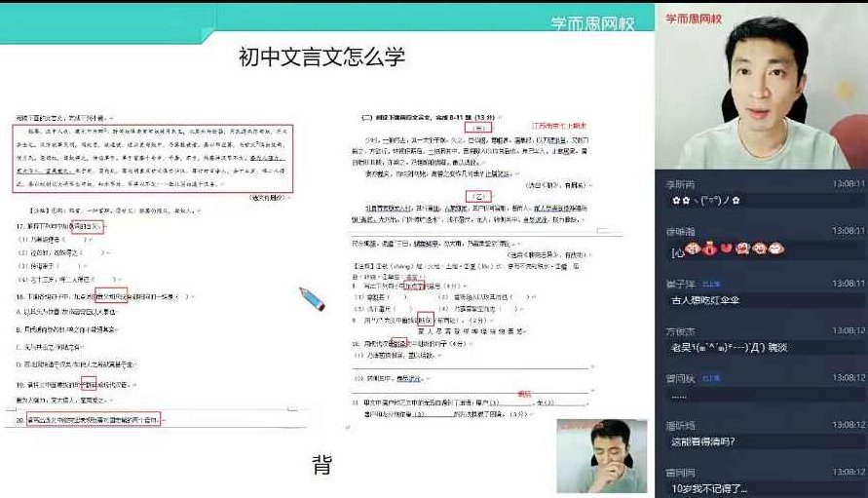Select the chat message 古人想吃红伞伞
Screen dimensions: 868x498
705,300
